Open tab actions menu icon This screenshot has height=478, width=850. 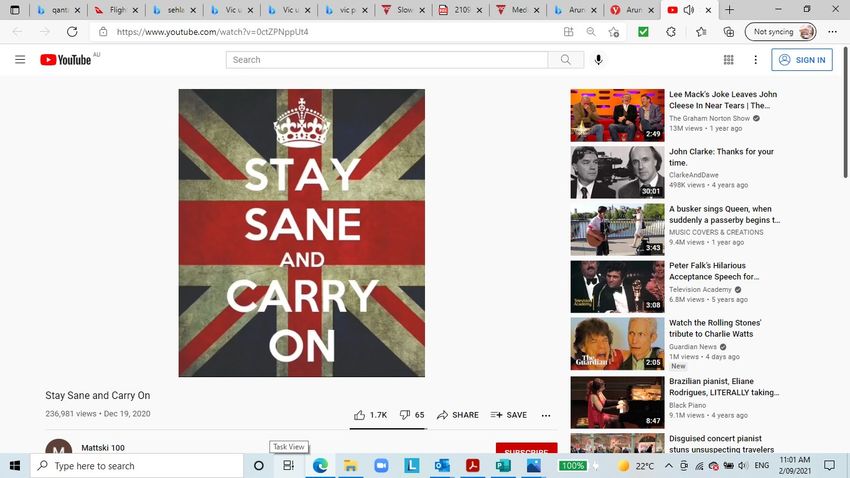coord(15,10)
